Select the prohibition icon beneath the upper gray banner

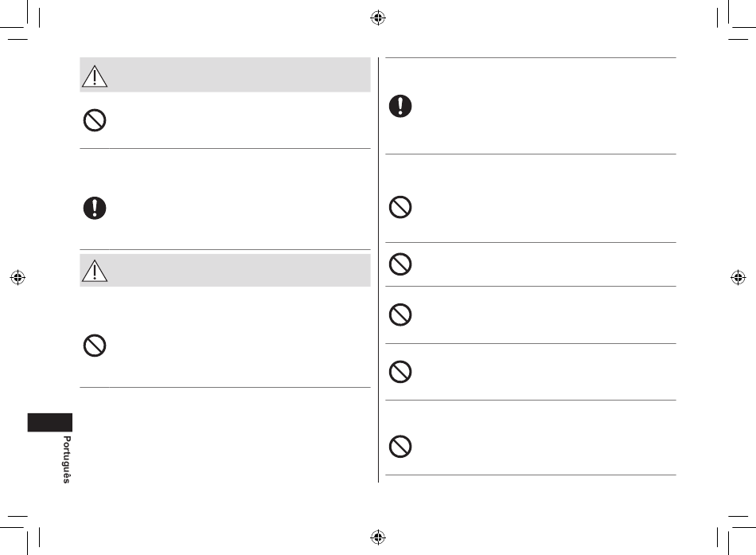[x=95, y=120]
